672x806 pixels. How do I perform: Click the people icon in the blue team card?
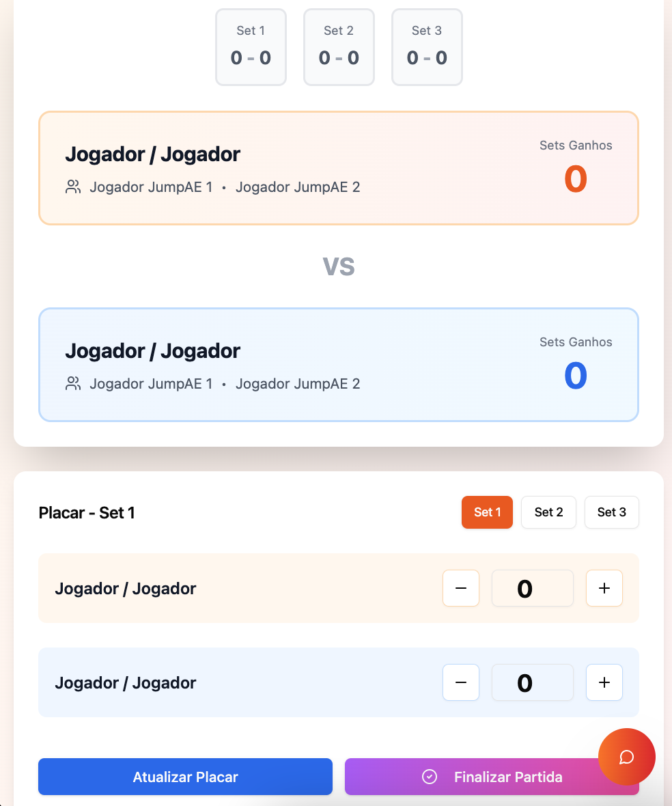click(73, 384)
